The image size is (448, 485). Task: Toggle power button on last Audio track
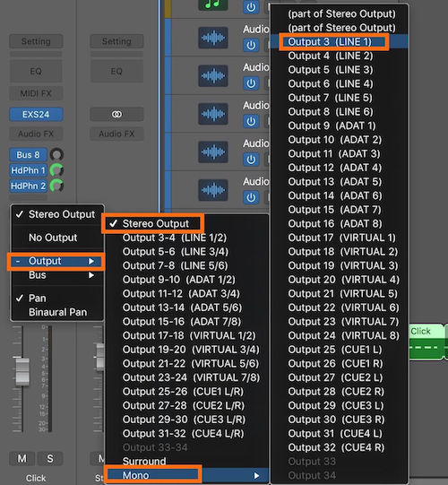click(x=251, y=197)
